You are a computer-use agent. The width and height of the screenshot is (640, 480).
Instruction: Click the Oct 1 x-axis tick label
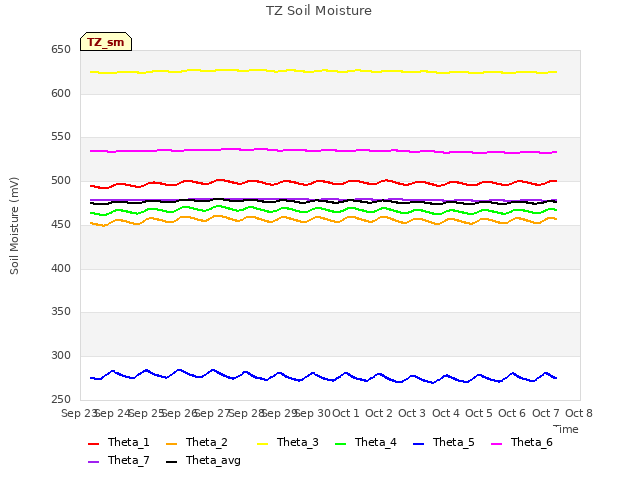(346, 413)
